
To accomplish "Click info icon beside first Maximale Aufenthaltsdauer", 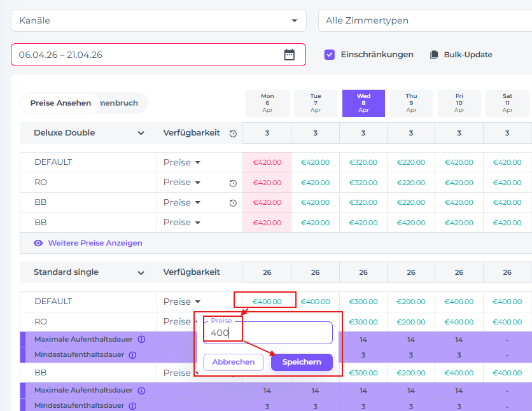I will (x=142, y=339).
